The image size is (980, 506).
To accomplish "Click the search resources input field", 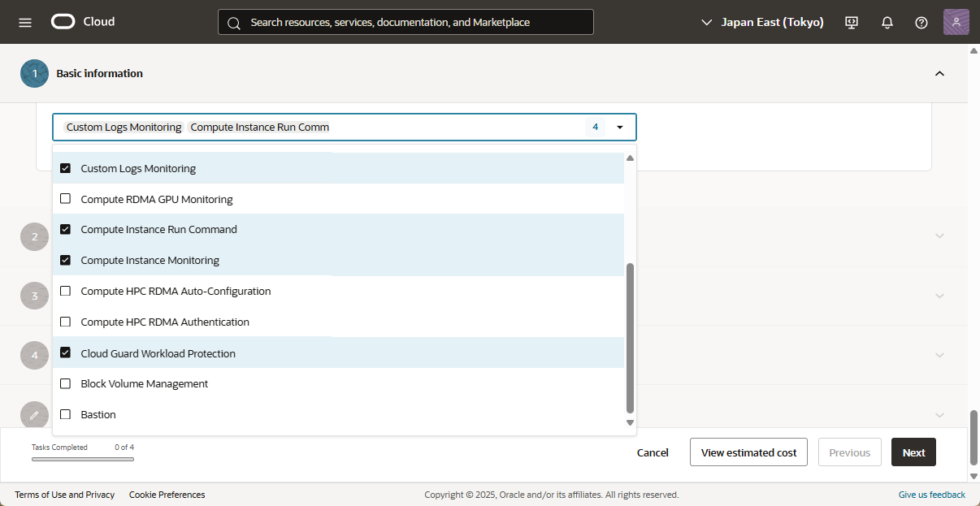I will point(406,22).
